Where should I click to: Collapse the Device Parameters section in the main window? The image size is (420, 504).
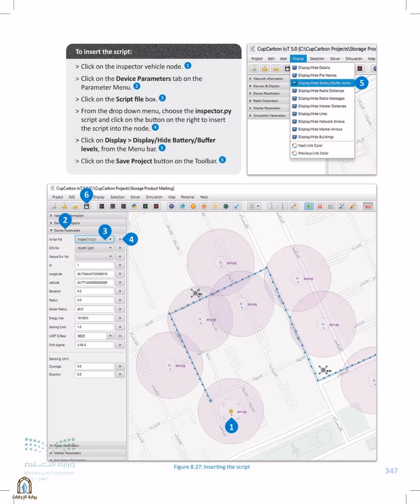pyautogui.click(x=87, y=230)
